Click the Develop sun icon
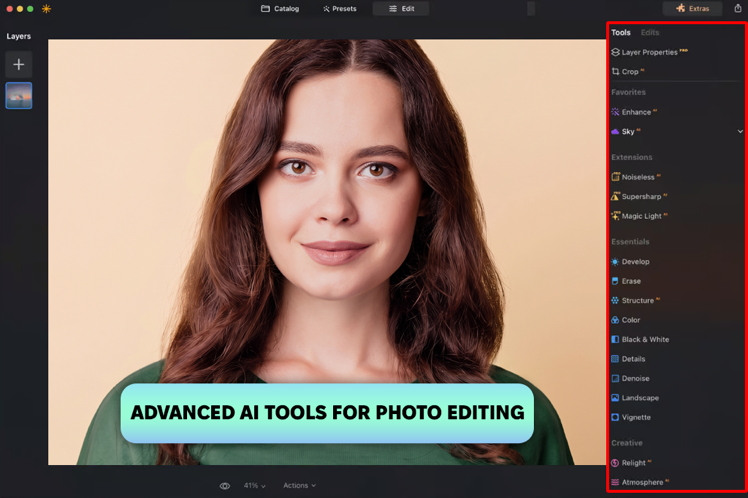 [615, 262]
